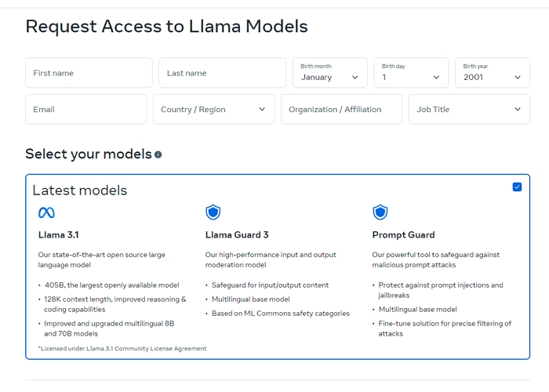The image size is (549, 392).
Task: Click 'Our state-of-the-art open source large' description
Action: (x=101, y=260)
